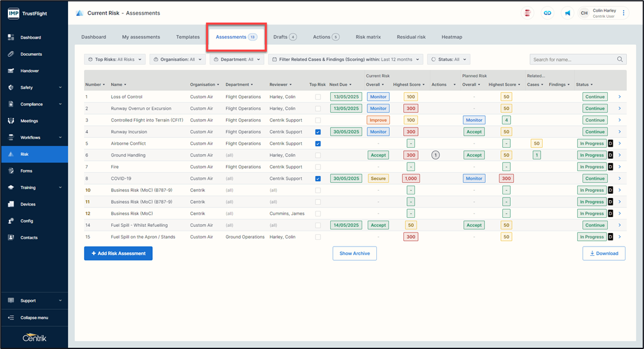Expand the Organisation filter dropdown
Image resolution: width=644 pixels, height=349 pixels.
click(x=177, y=59)
